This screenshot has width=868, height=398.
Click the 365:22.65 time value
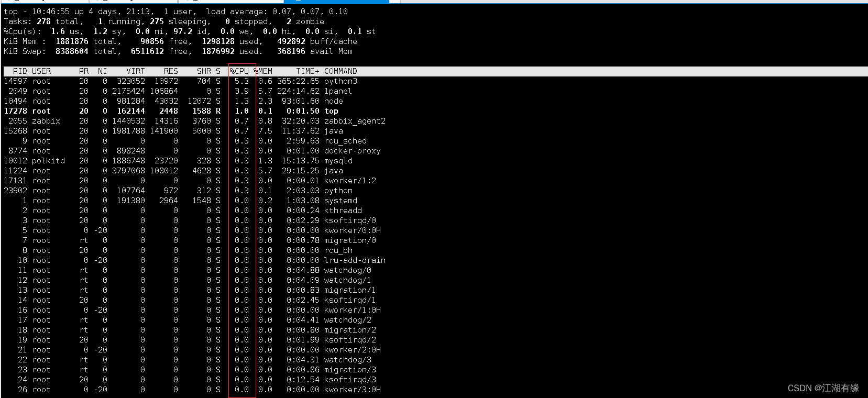[298, 81]
